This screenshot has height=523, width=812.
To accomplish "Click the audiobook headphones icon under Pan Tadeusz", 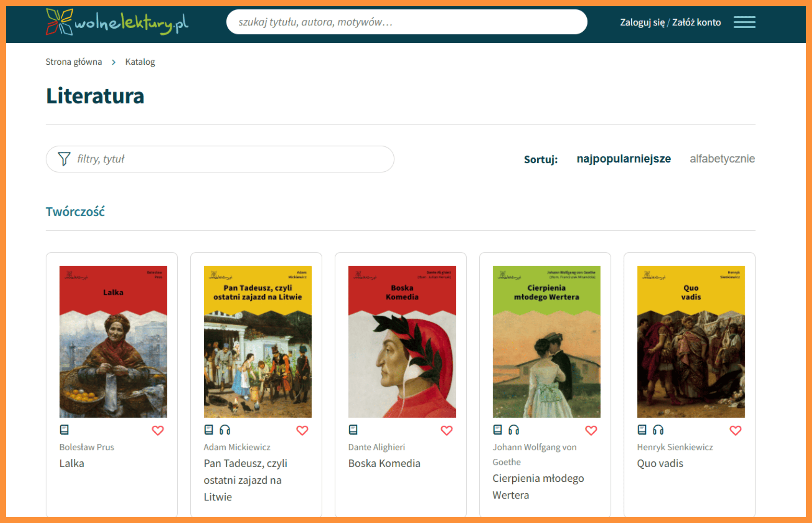I will coord(225,429).
